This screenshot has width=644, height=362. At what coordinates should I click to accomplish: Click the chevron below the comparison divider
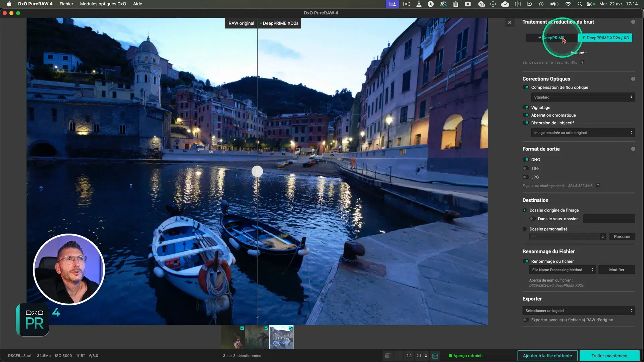[257, 317]
